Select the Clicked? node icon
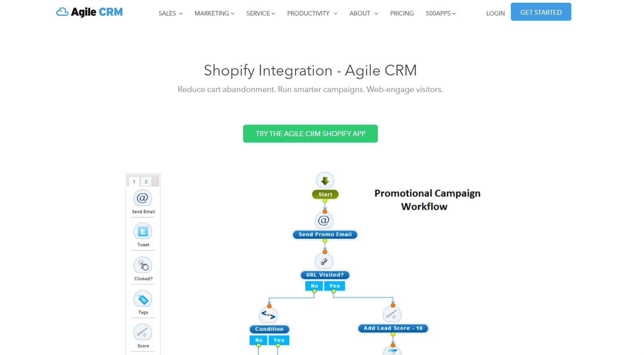This screenshot has width=644, height=355. tap(143, 265)
